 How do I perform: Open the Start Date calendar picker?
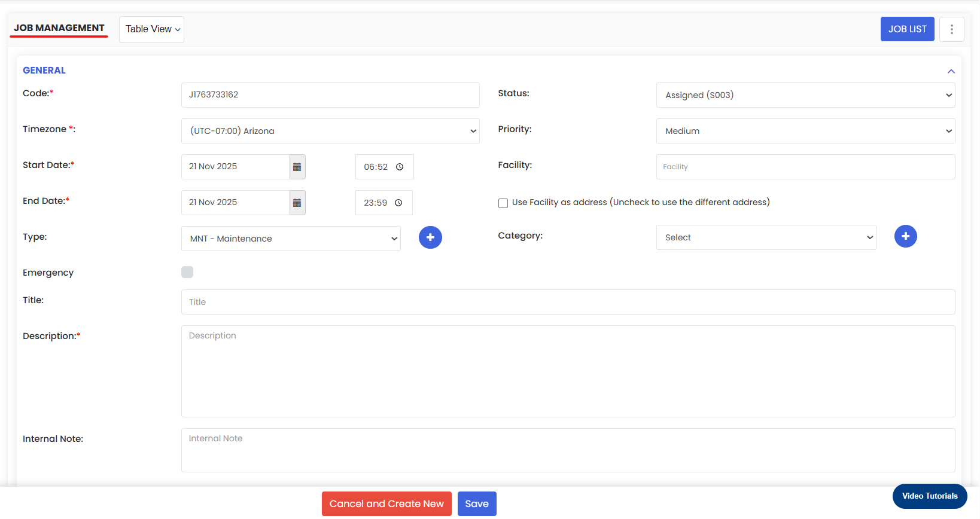point(297,167)
